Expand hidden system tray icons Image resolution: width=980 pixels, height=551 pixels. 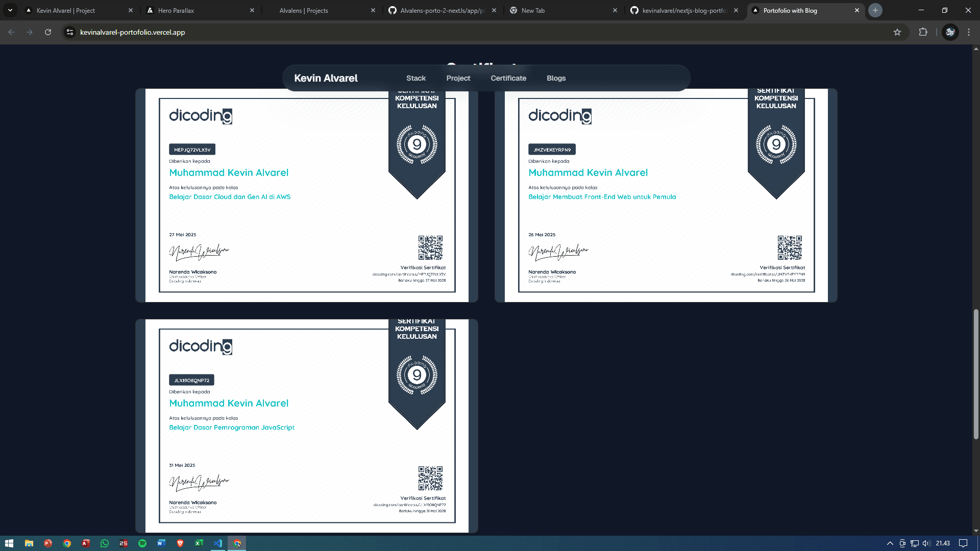pyautogui.click(x=889, y=543)
